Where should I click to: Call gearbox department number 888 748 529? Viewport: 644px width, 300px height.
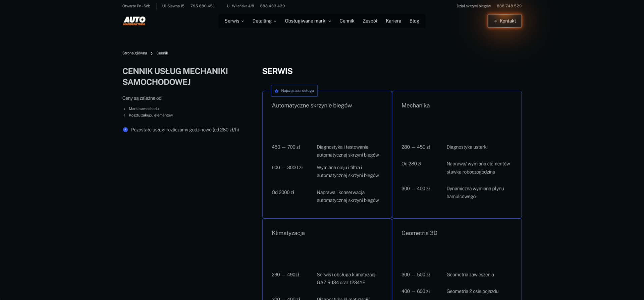pos(509,6)
